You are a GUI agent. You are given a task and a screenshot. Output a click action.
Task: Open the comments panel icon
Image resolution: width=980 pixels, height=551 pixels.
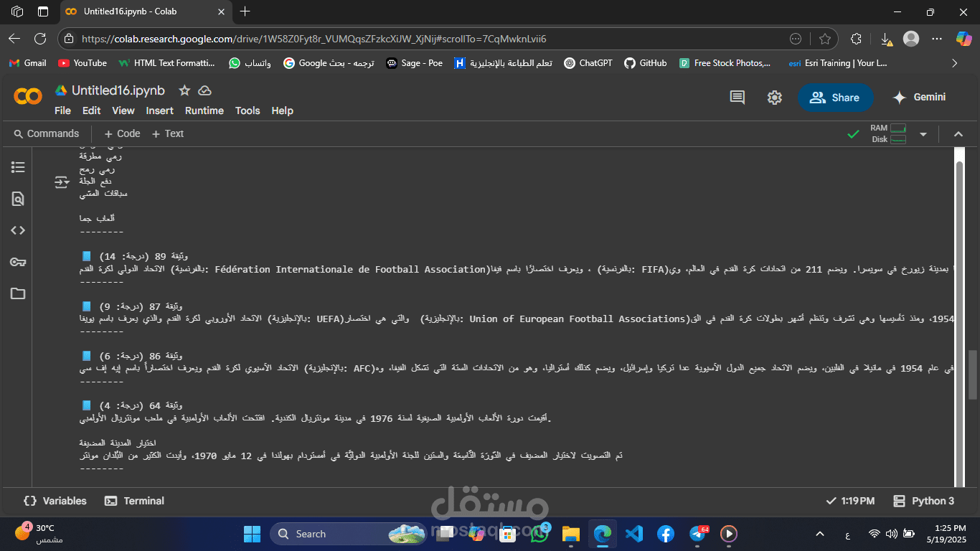[x=737, y=98]
